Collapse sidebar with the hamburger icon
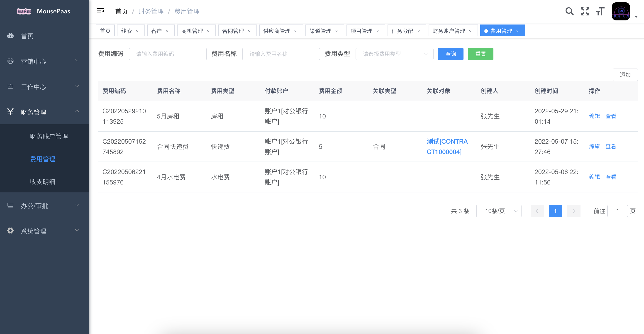Screen dimensions: 644x334 pyautogui.click(x=100, y=11)
